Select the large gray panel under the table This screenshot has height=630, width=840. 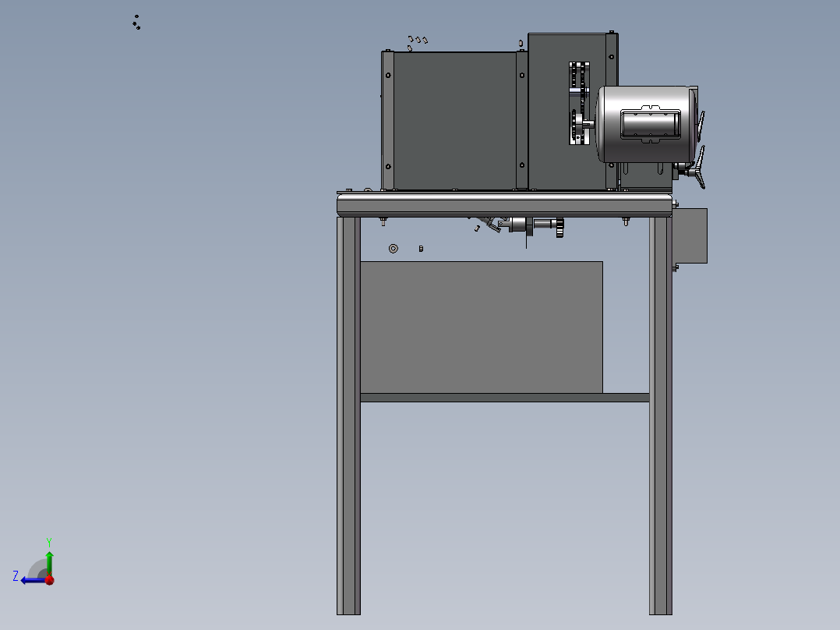[x=481, y=327]
